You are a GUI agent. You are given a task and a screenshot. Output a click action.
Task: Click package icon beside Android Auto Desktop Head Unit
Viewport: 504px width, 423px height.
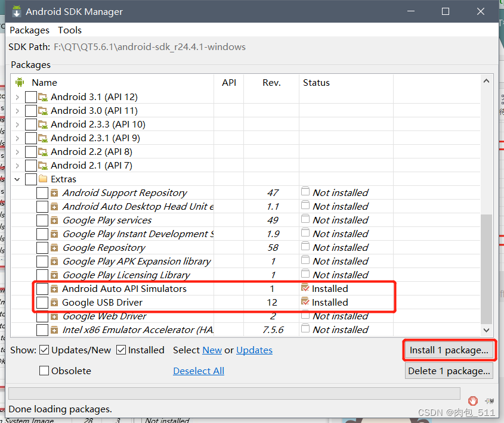[54, 207]
